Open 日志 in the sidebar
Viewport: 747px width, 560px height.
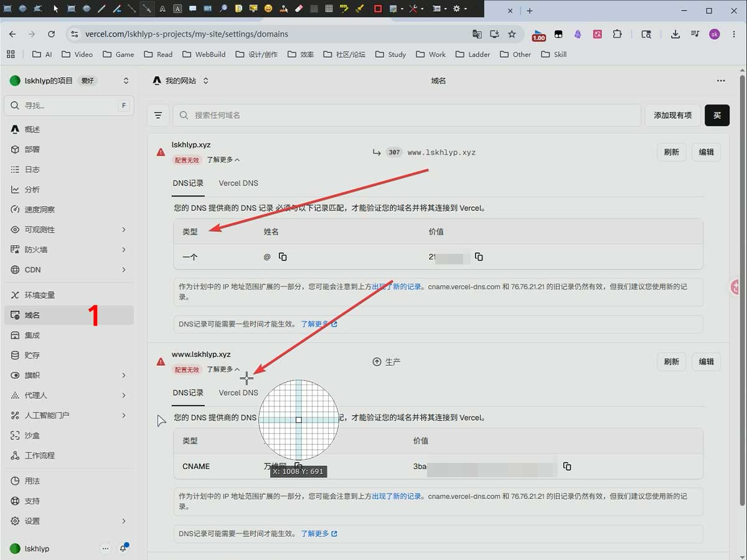click(x=68, y=169)
